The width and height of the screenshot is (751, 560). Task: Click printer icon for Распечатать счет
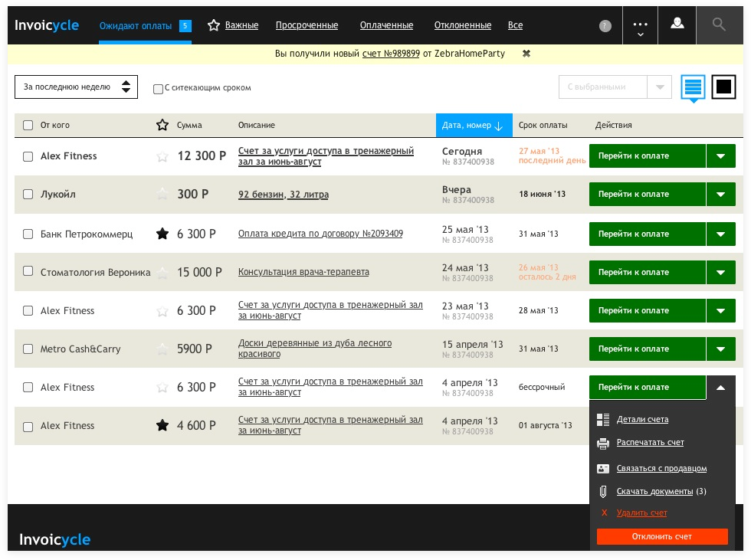point(603,444)
